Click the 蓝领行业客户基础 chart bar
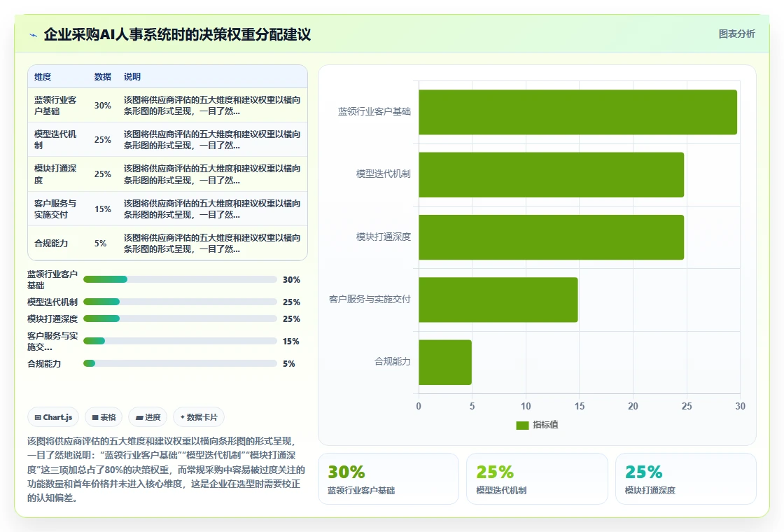This screenshot has height=532, width=784. coord(577,112)
